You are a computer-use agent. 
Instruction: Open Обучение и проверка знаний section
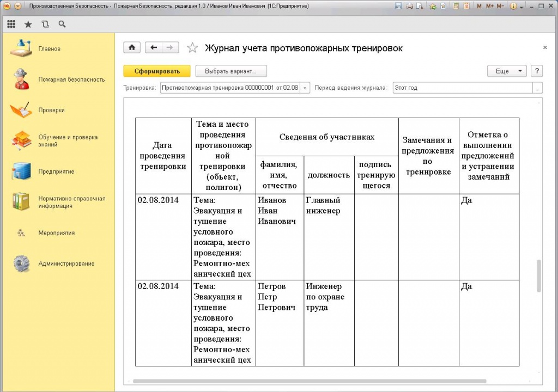coord(59,141)
